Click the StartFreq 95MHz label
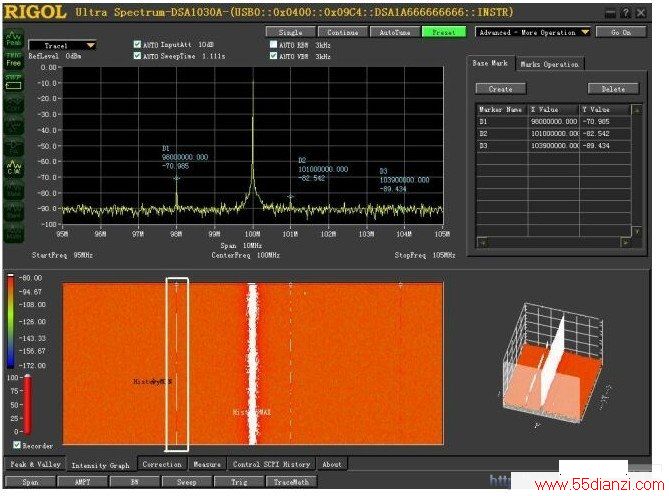669x496 pixels. click(62, 255)
